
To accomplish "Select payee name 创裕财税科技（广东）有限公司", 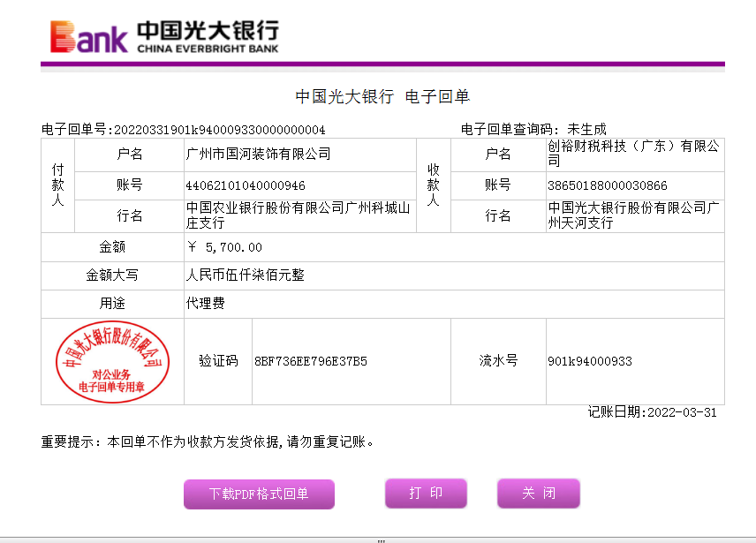I will coord(633,154).
